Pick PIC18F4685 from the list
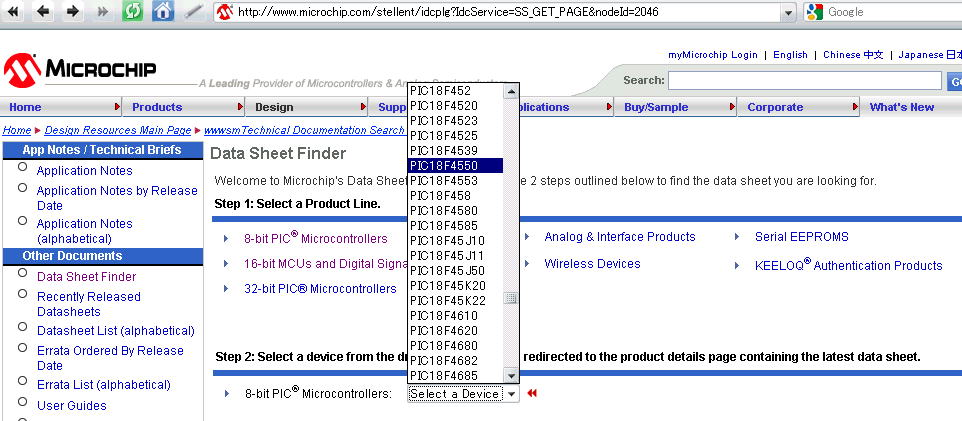The image size is (962, 421). click(x=455, y=376)
